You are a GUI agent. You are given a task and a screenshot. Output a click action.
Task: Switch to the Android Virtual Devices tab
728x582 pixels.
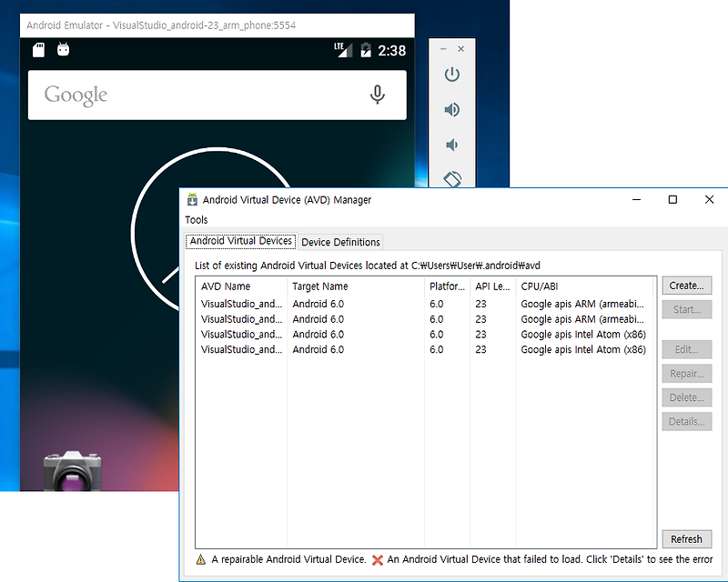[x=240, y=241]
